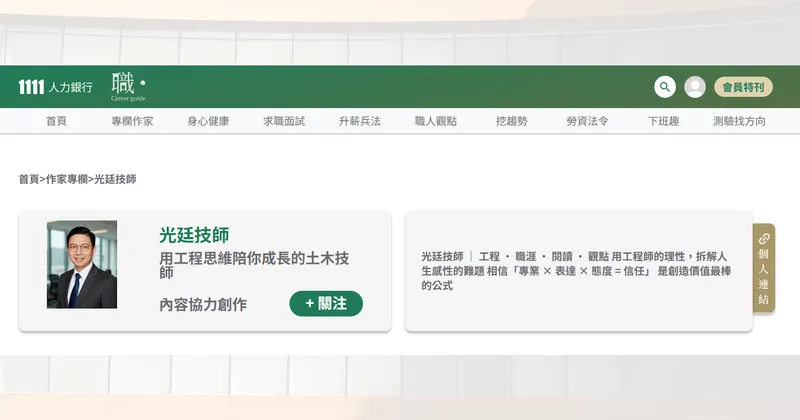The height and width of the screenshot is (420, 800).
Task: Open 升薪兵法 menu item
Action: point(360,121)
